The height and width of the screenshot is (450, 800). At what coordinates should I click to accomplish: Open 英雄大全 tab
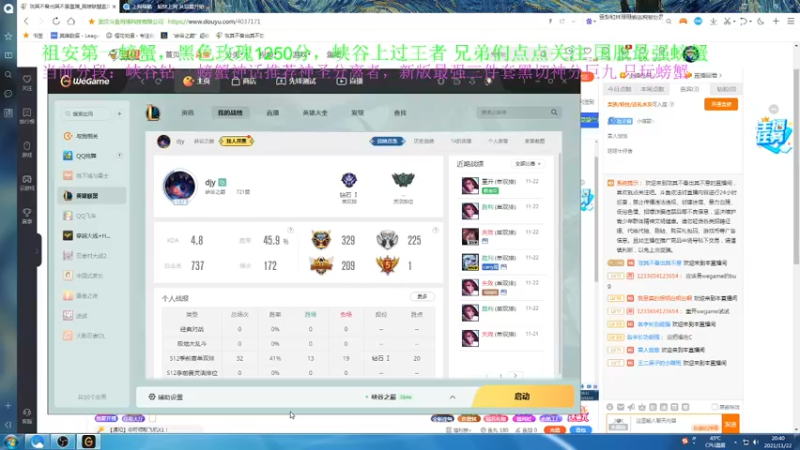[315, 113]
